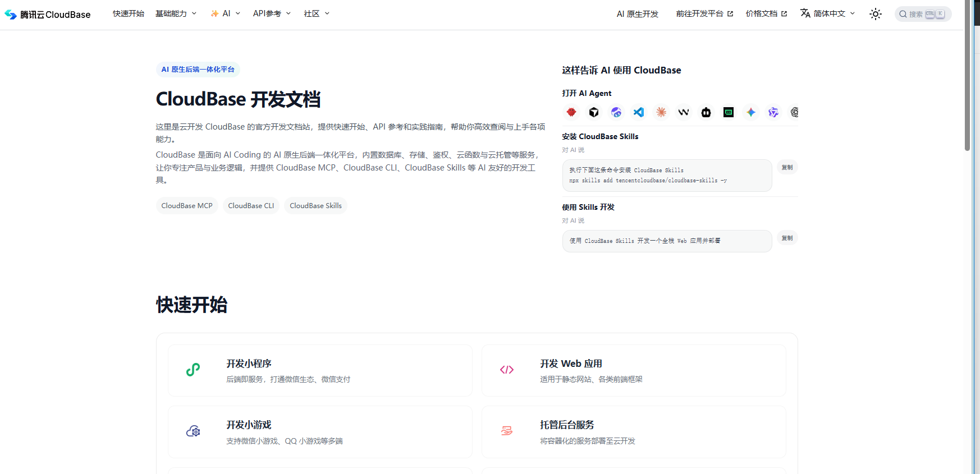Click the npx skills add command text box
This screenshot has width=980, height=474.
click(667, 176)
